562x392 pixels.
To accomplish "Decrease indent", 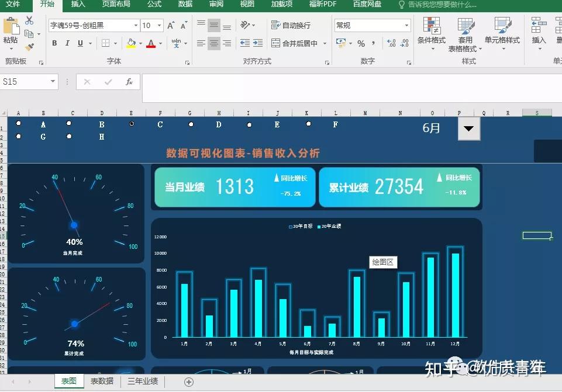I will (x=245, y=43).
